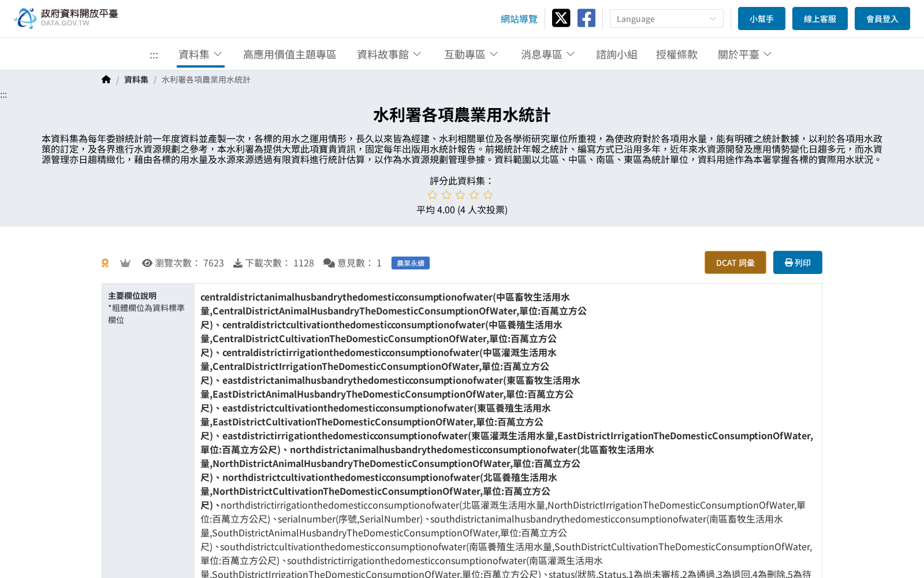Click the 線上客服 button
This screenshot has height=578, width=924.
[x=820, y=18]
